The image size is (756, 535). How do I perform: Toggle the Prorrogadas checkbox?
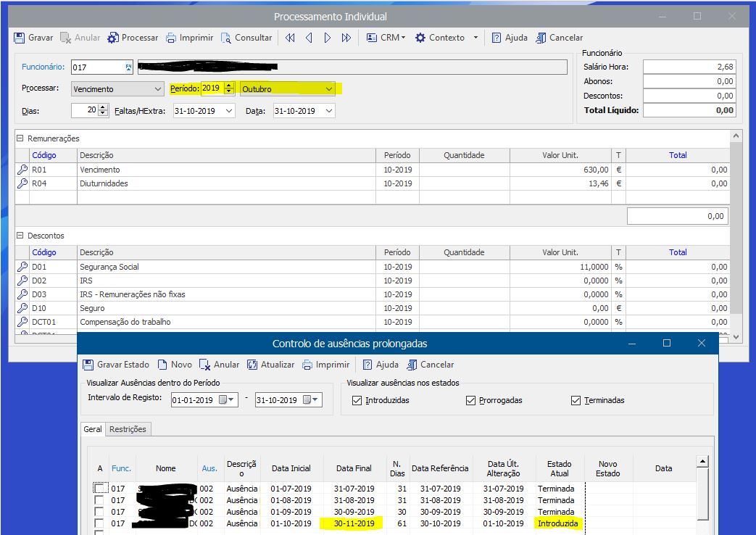coord(470,400)
